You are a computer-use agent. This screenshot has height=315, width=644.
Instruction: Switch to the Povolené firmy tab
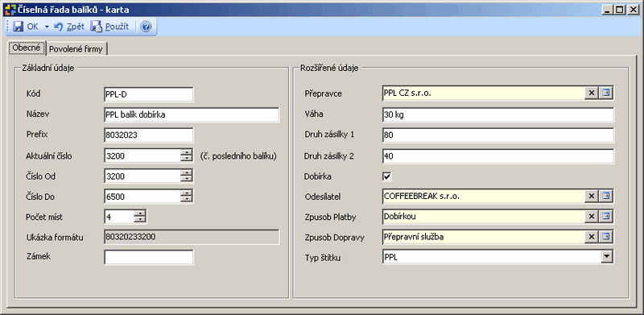click(76, 49)
